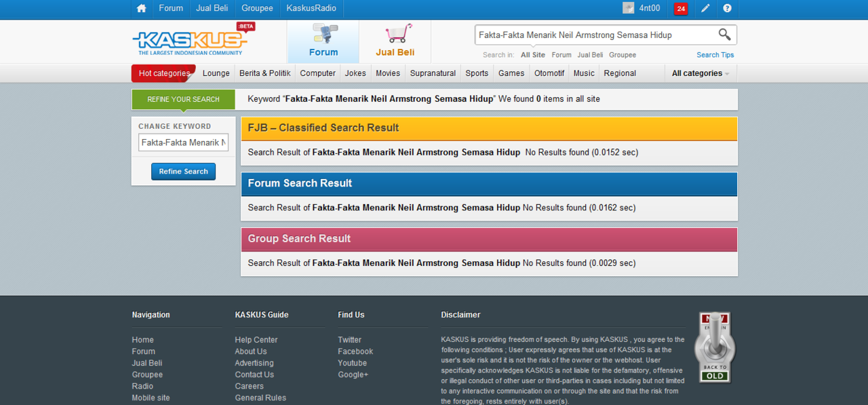The width and height of the screenshot is (868, 405).
Task: Limit search scope to Forum
Action: tap(561, 55)
